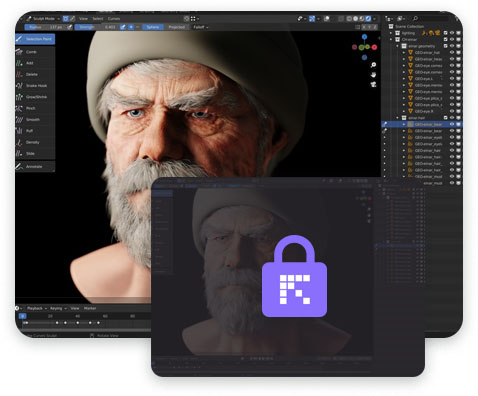Uncheck einar.geometry collection checkbox
Viewport: 478px width, 396px height.
[445, 46]
